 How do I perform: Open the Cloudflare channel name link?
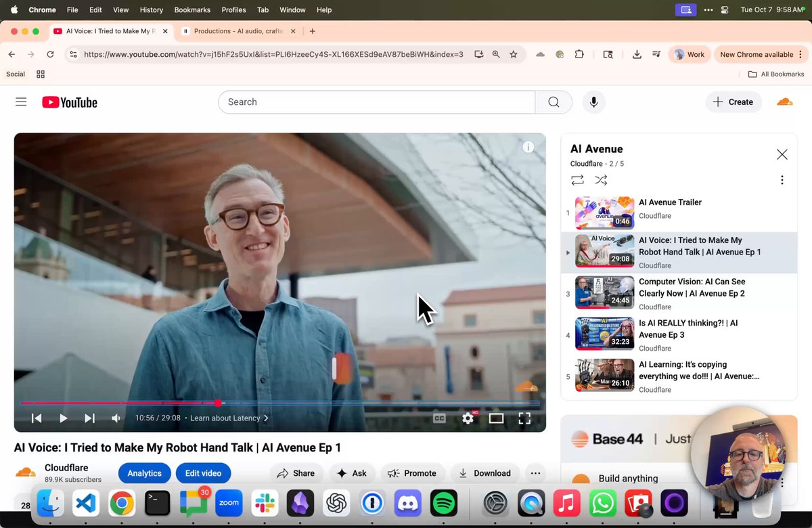coord(66,468)
